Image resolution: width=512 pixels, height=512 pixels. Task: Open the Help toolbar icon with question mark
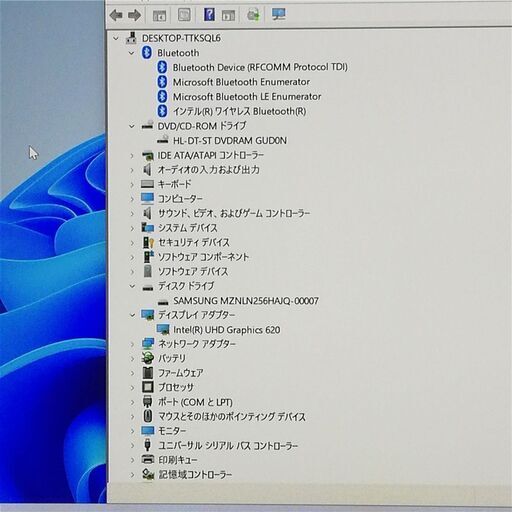click(209, 15)
